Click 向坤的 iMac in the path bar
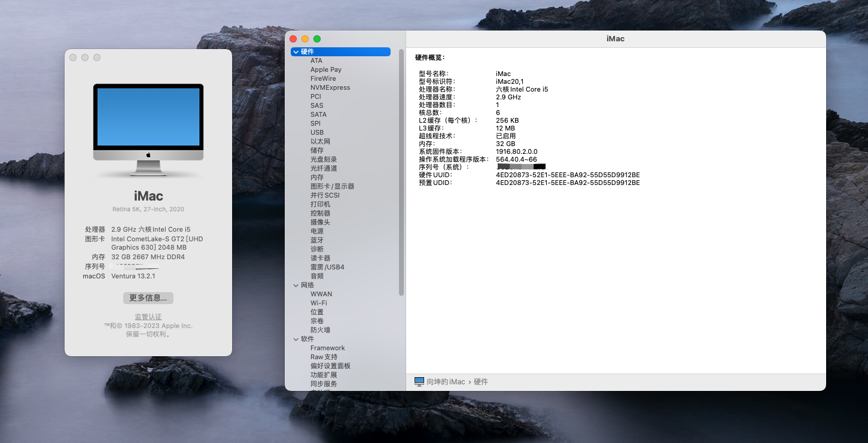The width and height of the screenshot is (868, 443). click(x=446, y=381)
